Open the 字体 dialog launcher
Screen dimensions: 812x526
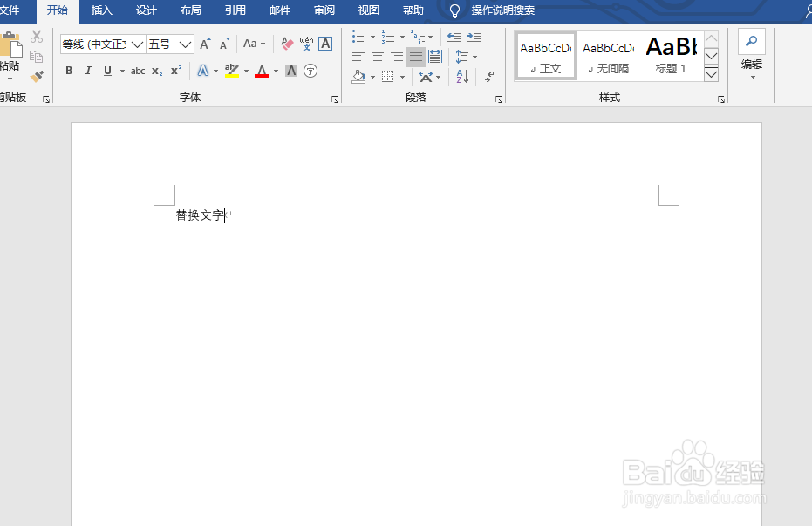[x=334, y=99]
